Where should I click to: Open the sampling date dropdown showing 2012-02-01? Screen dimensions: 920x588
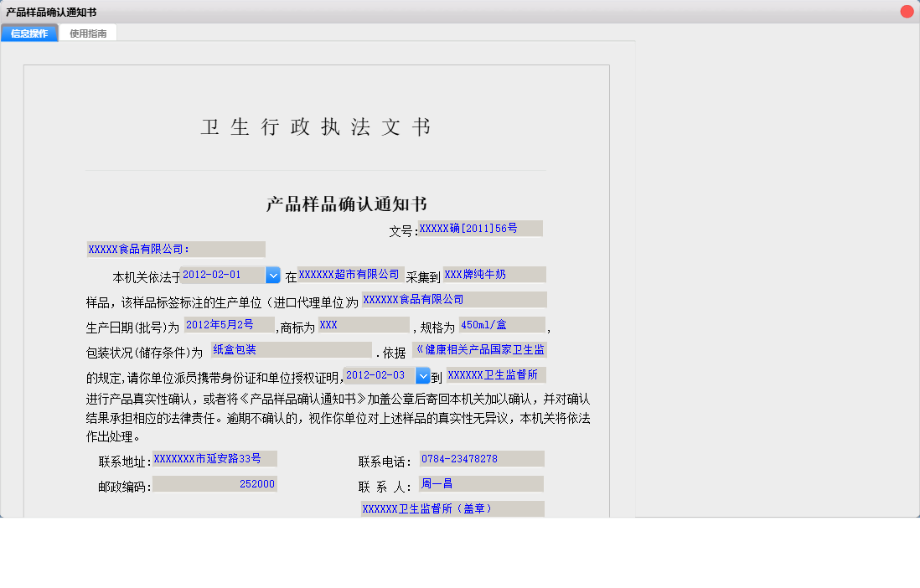pyautogui.click(x=272, y=274)
